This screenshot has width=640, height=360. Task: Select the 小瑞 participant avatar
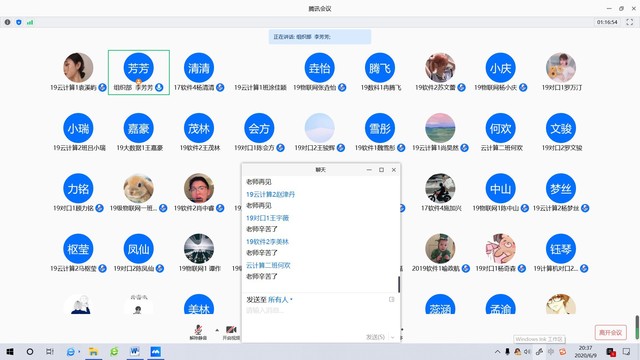pyautogui.click(x=78, y=128)
